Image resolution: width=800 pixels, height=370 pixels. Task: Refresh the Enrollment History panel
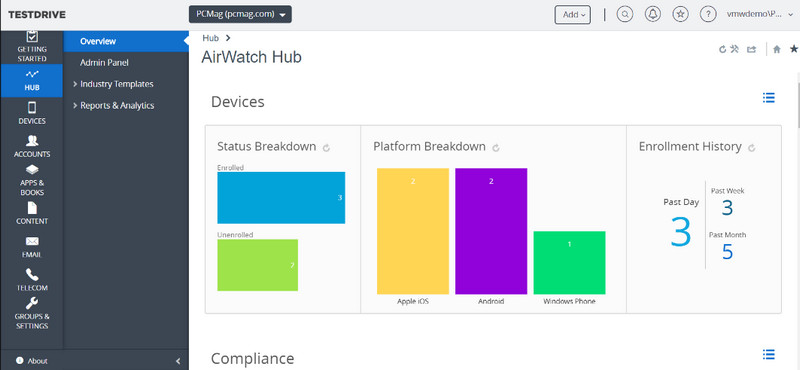pos(752,148)
